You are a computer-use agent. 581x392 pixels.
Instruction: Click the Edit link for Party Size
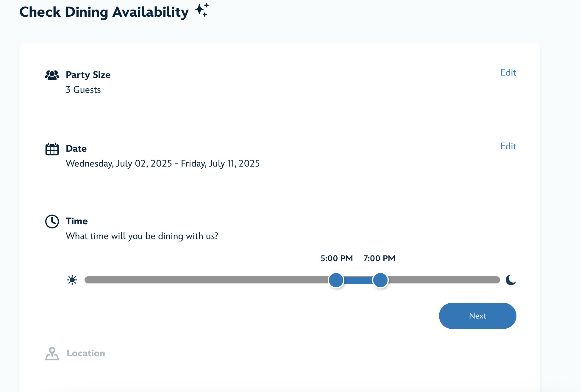coord(508,72)
